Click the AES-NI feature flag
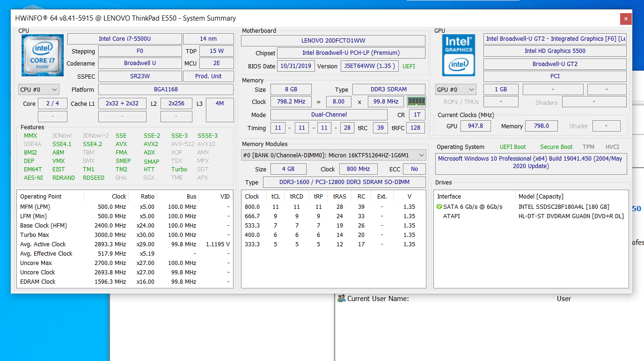The image size is (644, 361). [x=33, y=178]
